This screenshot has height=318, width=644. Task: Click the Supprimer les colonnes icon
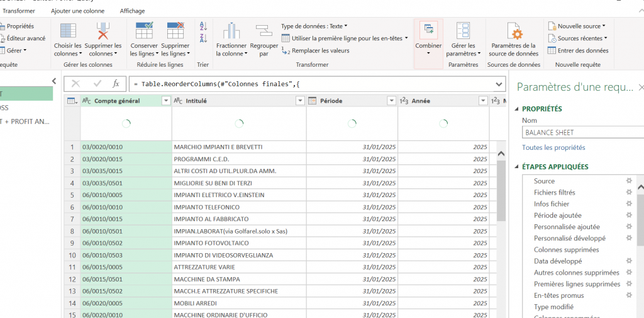click(x=103, y=31)
